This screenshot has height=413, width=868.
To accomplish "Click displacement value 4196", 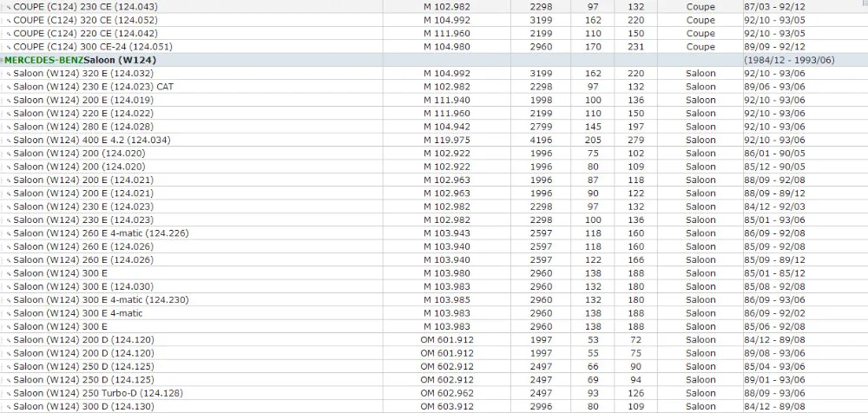I will (541, 140).
